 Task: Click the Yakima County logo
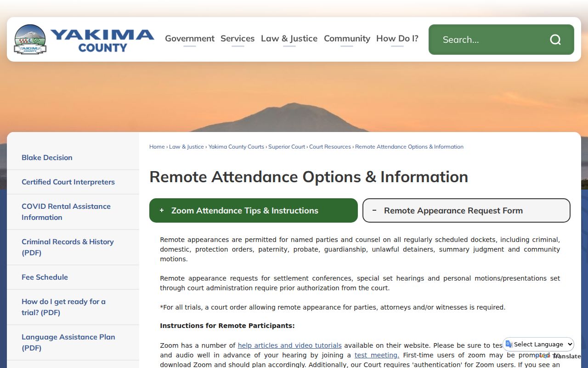84,40
